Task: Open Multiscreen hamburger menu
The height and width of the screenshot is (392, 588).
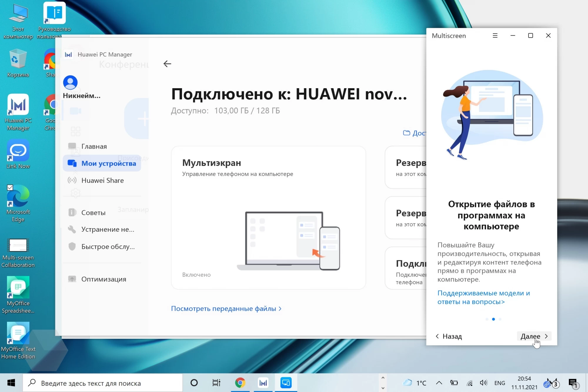Action: click(x=495, y=36)
